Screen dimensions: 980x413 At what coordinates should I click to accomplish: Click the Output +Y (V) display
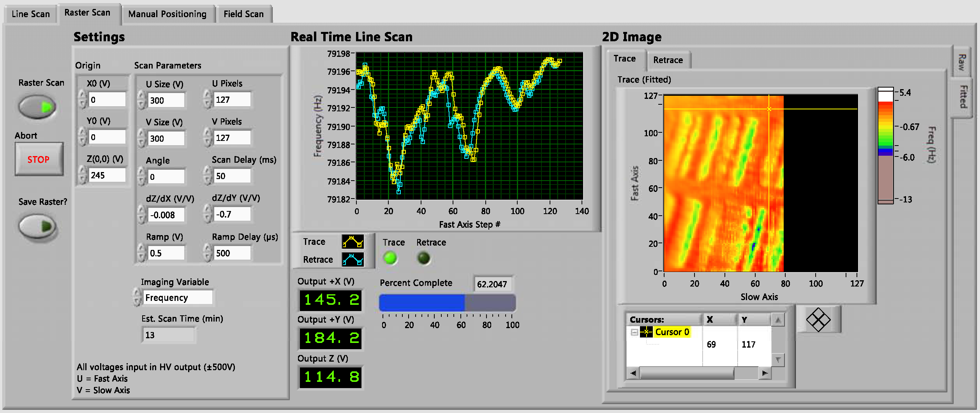(x=331, y=338)
